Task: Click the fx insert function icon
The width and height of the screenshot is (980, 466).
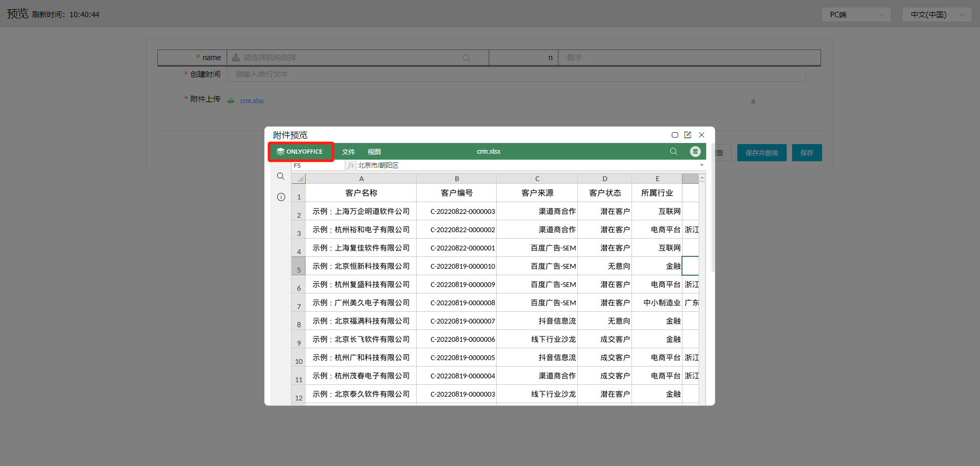Action: pyautogui.click(x=351, y=166)
